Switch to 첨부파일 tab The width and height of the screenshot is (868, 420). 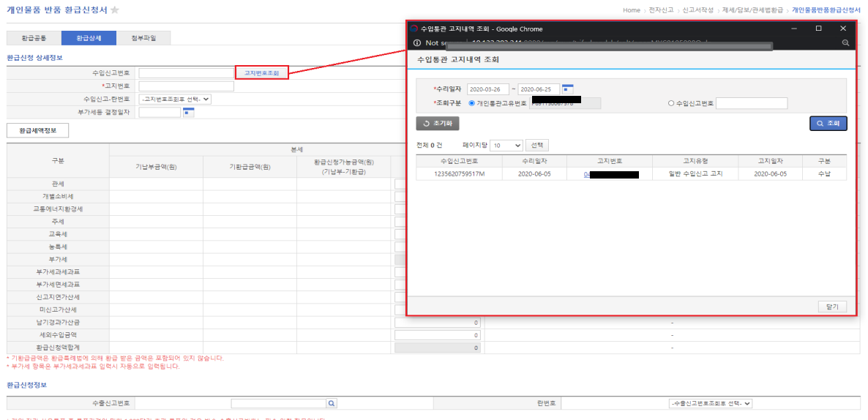(143, 38)
